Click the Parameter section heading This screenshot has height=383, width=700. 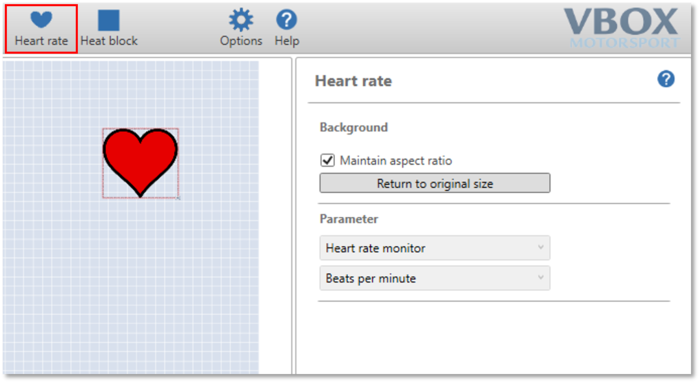pos(349,219)
